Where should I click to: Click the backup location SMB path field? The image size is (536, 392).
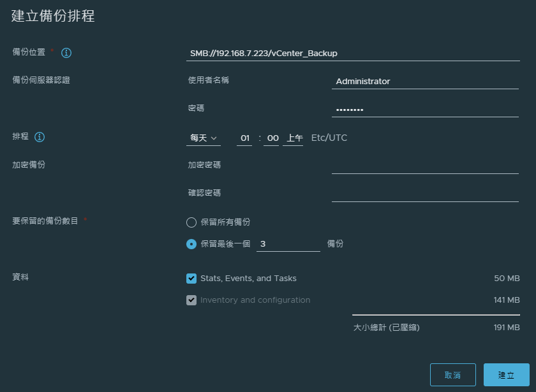click(x=353, y=54)
